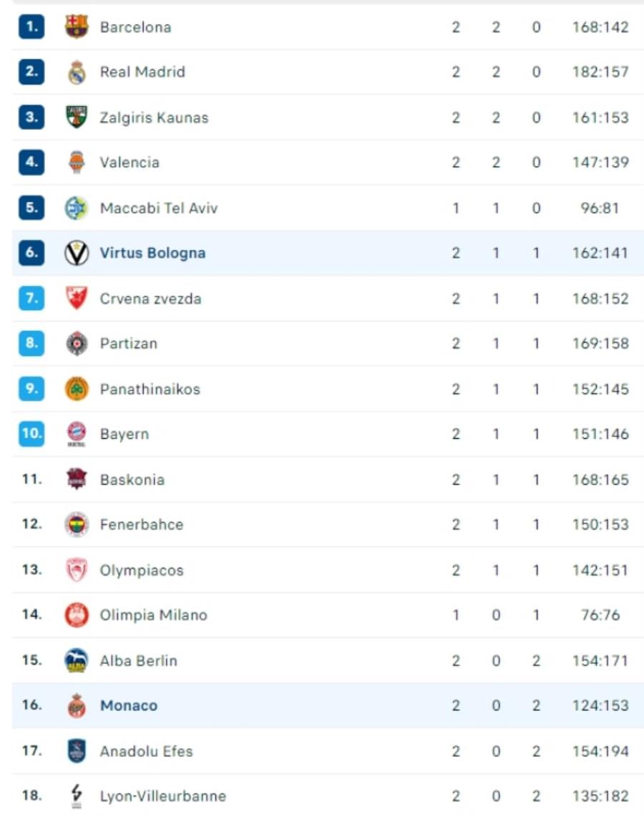Screen dimensions: 644x817
Task: Click the rank 1 position badge
Action: (31, 26)
